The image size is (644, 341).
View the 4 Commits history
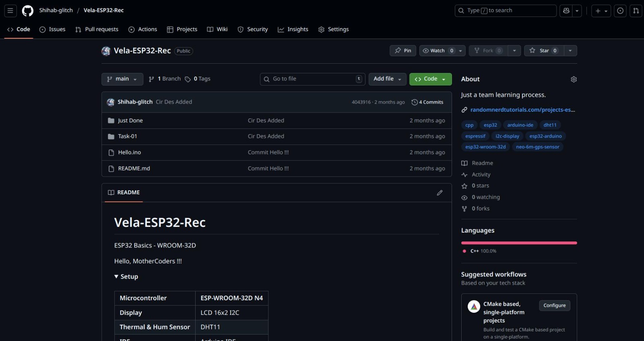coord(427,102)
